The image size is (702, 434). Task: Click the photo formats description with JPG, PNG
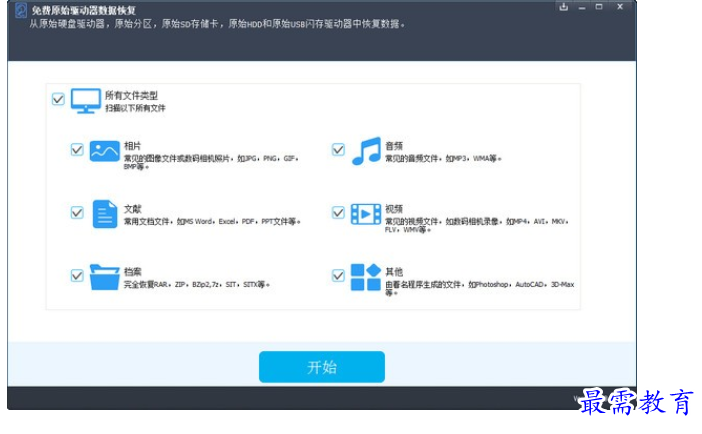point(211,162)
